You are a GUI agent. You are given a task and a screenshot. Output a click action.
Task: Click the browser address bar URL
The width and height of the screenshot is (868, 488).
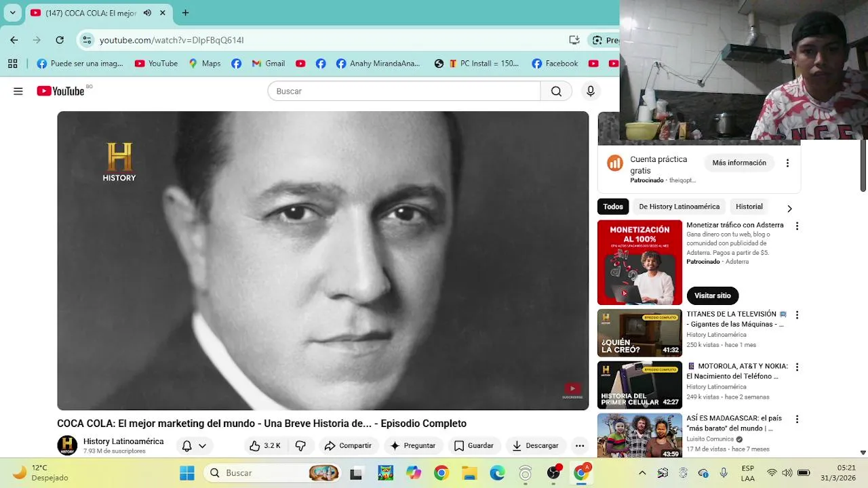[x=172, y=40]
